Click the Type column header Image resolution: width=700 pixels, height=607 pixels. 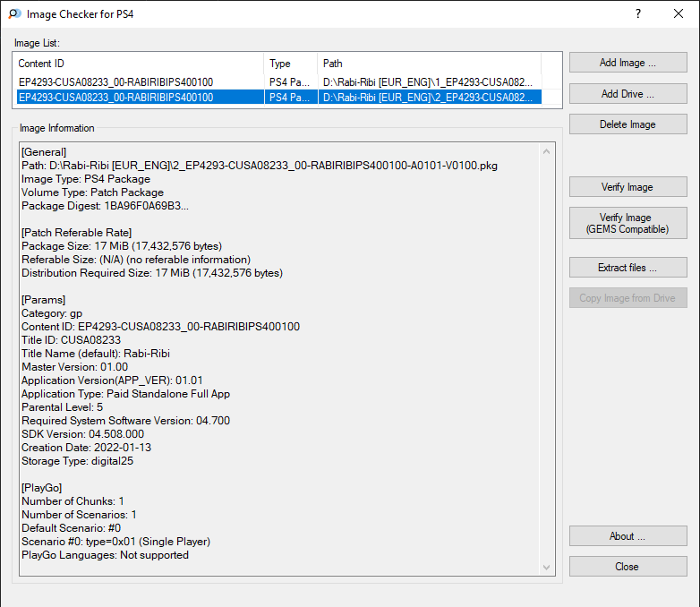pos(291,64)
